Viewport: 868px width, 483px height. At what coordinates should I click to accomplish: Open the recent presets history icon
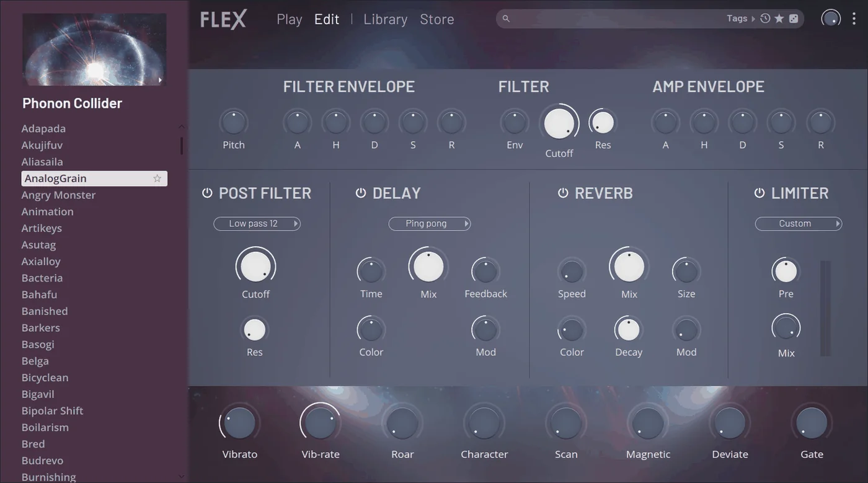point(765,19)
